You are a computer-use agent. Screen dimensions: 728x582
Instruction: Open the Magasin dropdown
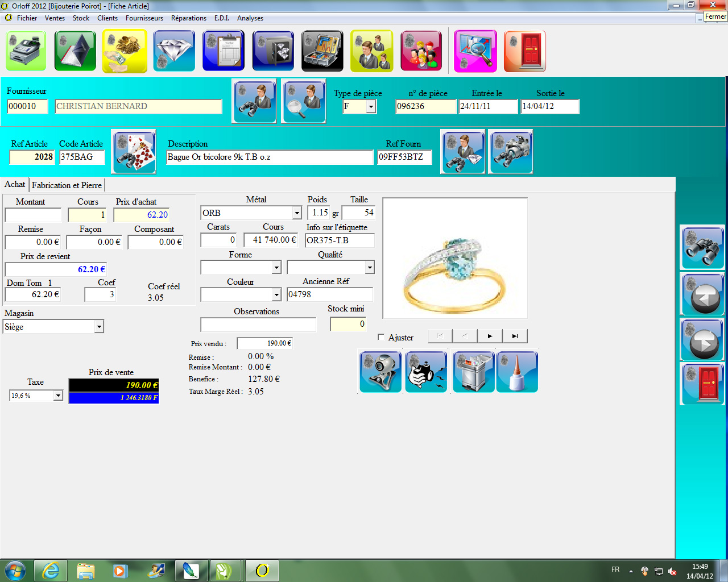99,327
